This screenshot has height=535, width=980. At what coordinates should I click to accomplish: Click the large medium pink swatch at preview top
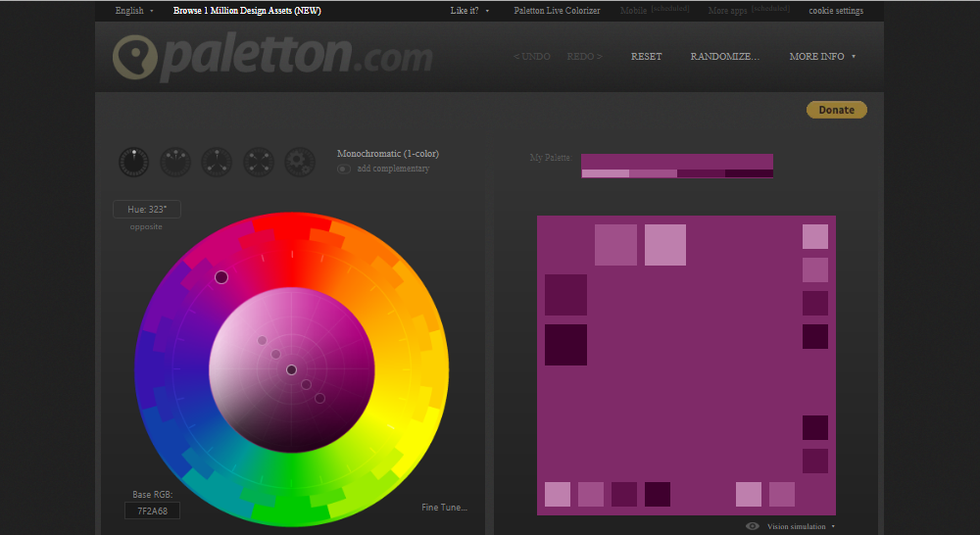coord(615,245)
